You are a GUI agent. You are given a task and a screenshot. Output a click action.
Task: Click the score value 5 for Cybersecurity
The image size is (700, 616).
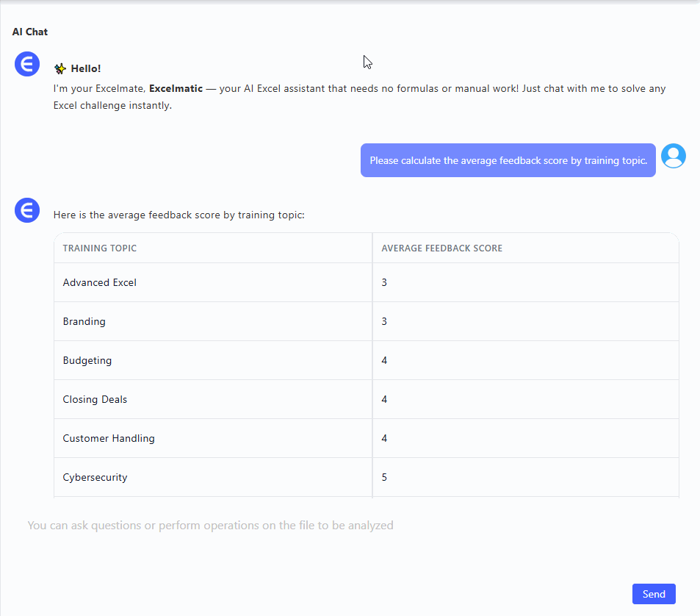click(x=384, y=477)
